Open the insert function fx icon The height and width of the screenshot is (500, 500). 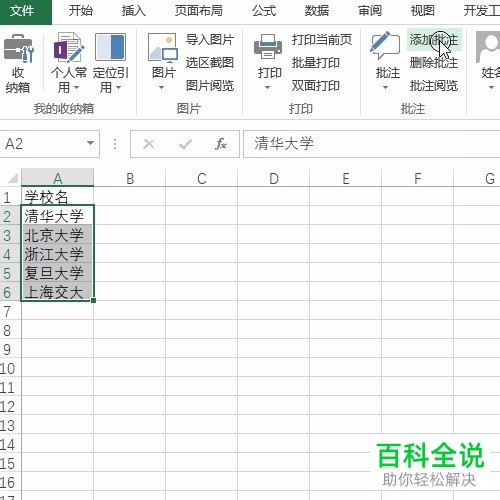(x=221, y=144)
